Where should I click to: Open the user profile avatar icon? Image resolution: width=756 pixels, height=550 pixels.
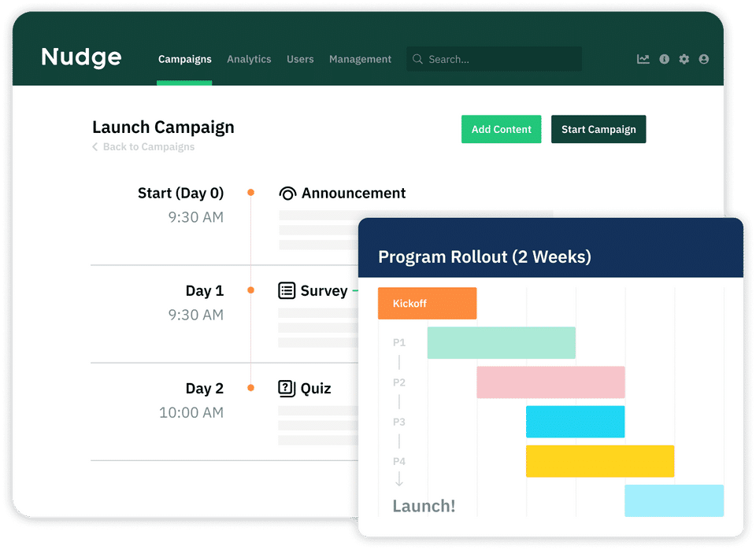coord(703,59)
